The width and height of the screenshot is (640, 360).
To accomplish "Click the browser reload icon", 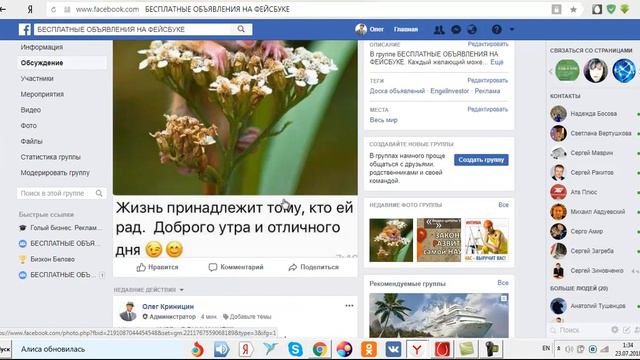I will [53, 9].
